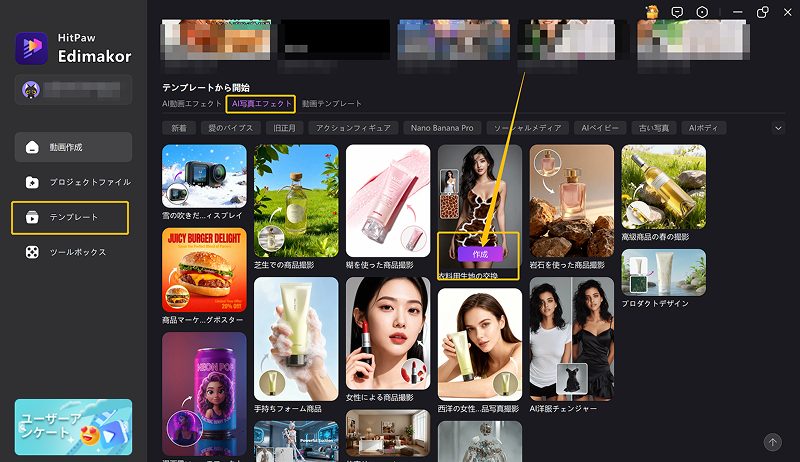The width and height of the screenshot is (800, 462).
Task: Open the 岩石を使った商品撮影 perfume template
Action: click(571, 201)
